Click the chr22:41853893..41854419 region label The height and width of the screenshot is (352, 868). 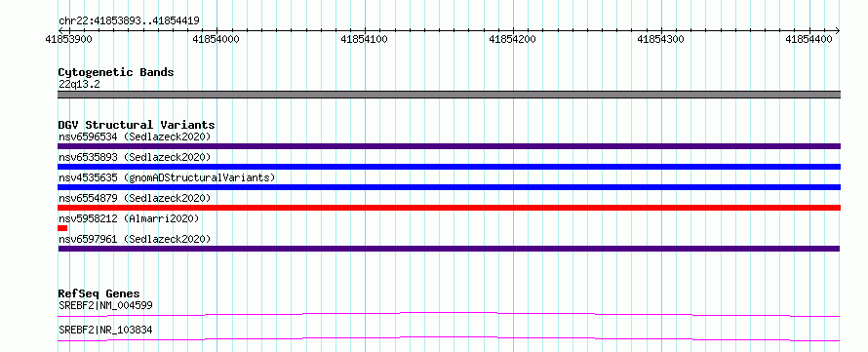click(129, 21)
